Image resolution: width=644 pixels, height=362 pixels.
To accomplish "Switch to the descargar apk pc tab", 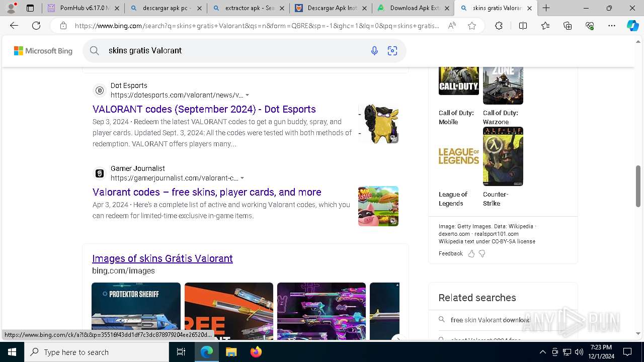I will pyautogui.click(x=165, y=8).
